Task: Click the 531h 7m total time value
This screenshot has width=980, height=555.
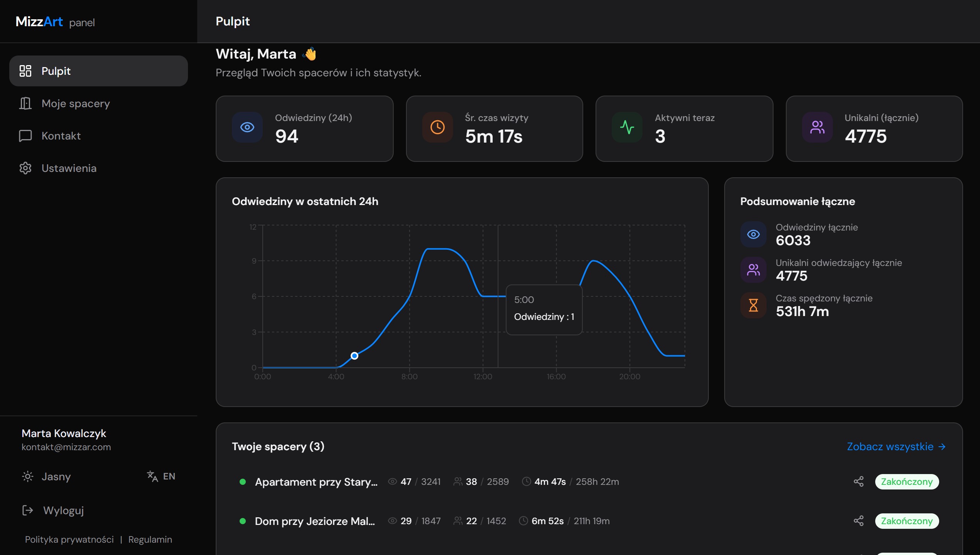Action: click(802, 311)
